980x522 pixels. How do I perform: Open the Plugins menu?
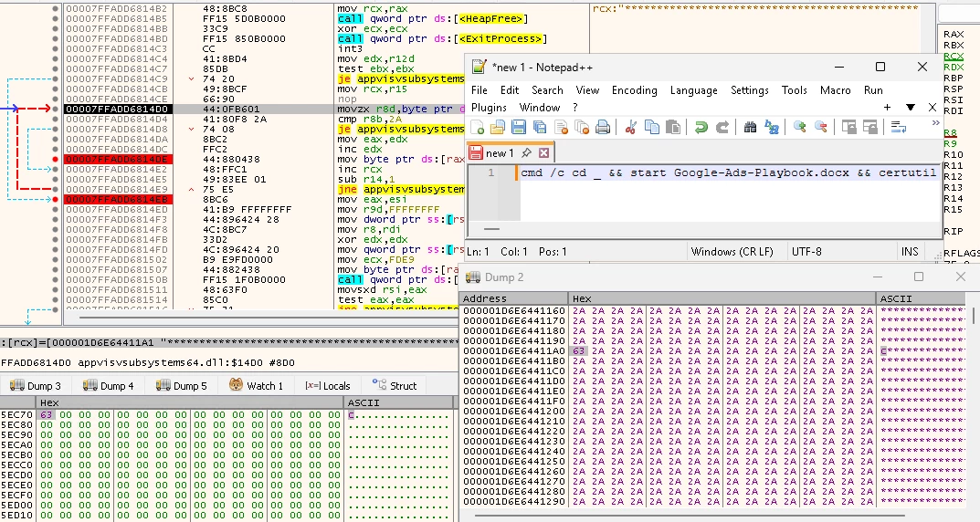click(489, 108)
